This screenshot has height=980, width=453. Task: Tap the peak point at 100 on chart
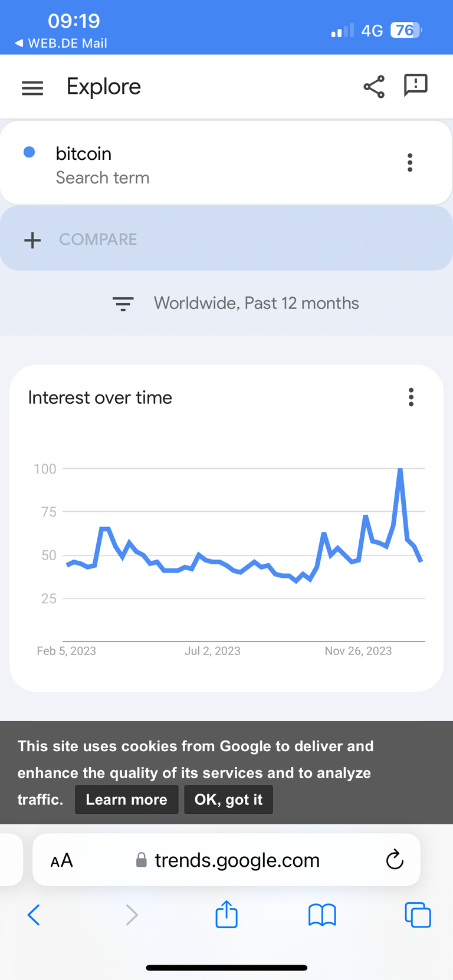(x=401, y=469)
